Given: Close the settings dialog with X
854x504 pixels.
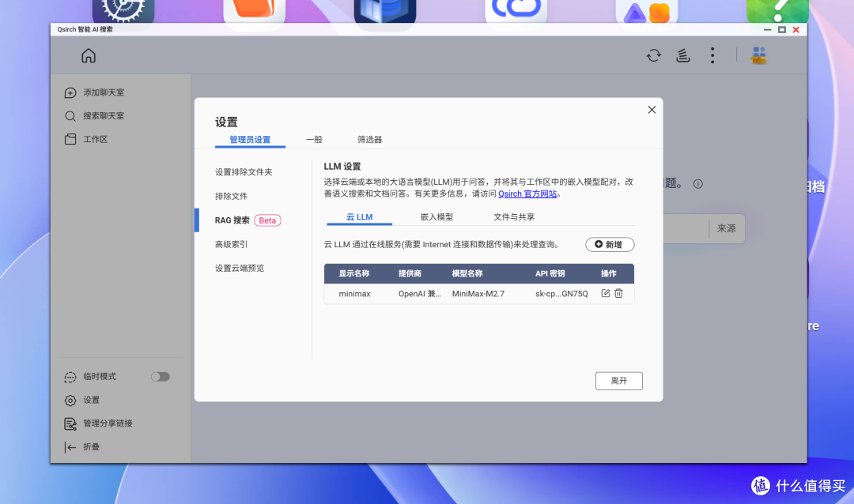Looking at the screenshot, I should click(652, 110).
